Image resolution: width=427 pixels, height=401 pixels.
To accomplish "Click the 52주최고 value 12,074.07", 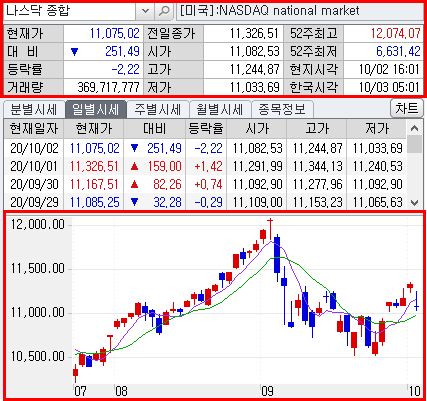I will pyautogui.click(x=396, y=33).
